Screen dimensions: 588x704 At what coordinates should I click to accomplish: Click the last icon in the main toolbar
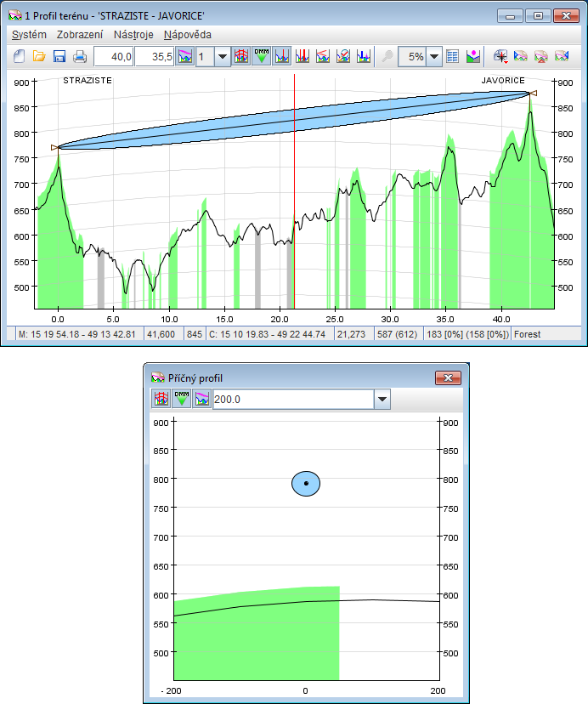[562, 57]
